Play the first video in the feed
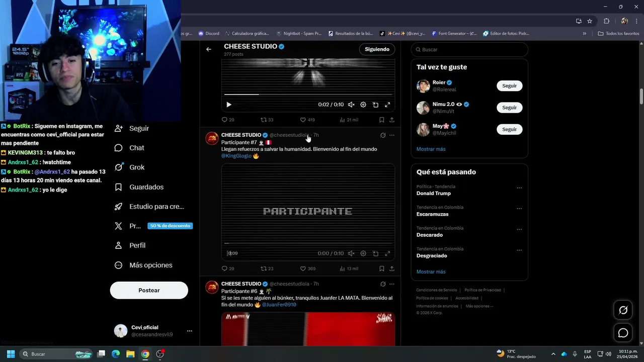This screenshot has height=362, width=644. 228,105
